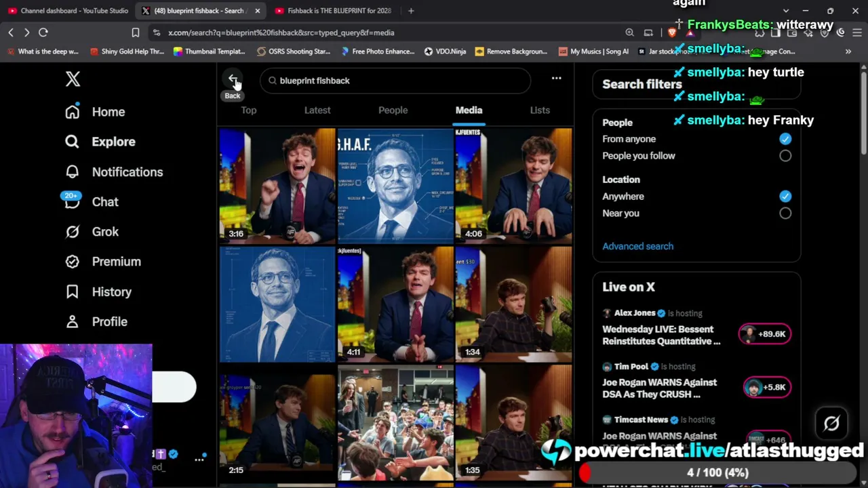
Task: Switch to the Channel dashboard YouTube Studio tab
Action: tap(68, 11)
